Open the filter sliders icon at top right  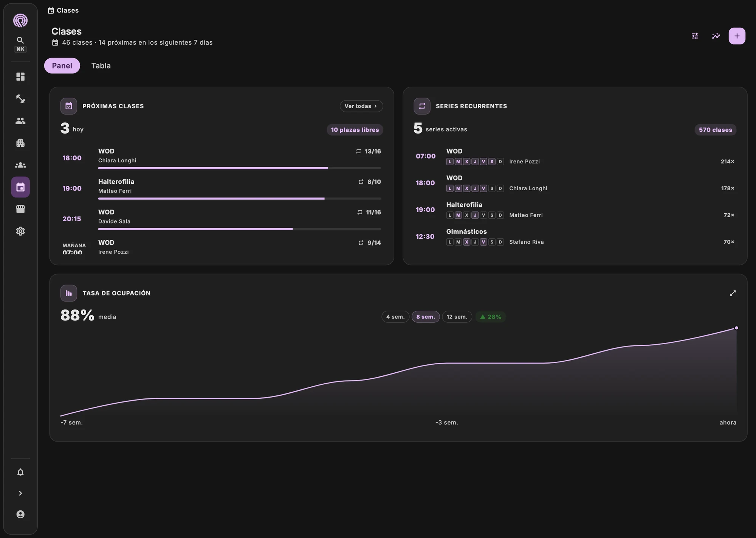pyautogui.click(x=695, y=36)
